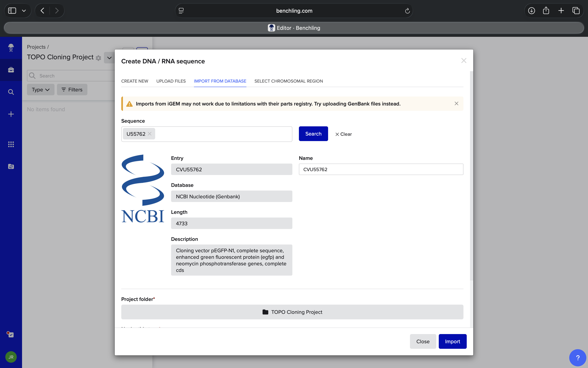Open the Safari share icon
This screenshot has width=588, height=368.
(546, 10)
